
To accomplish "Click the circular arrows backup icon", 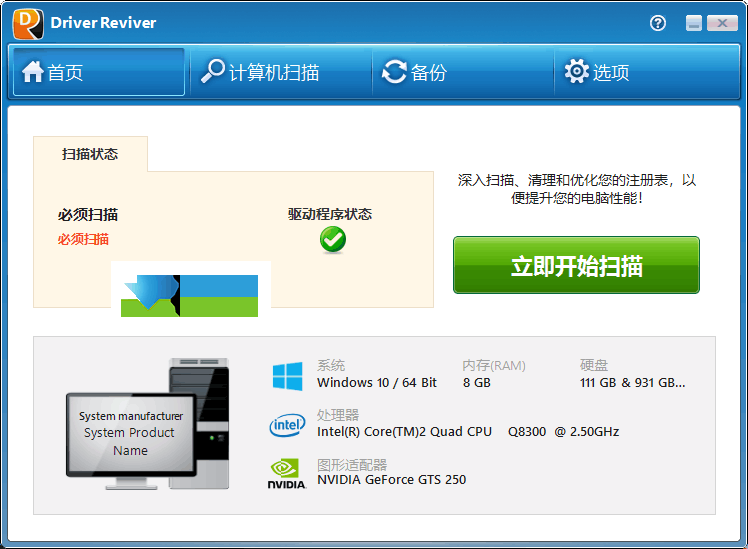I will (394, 72).
